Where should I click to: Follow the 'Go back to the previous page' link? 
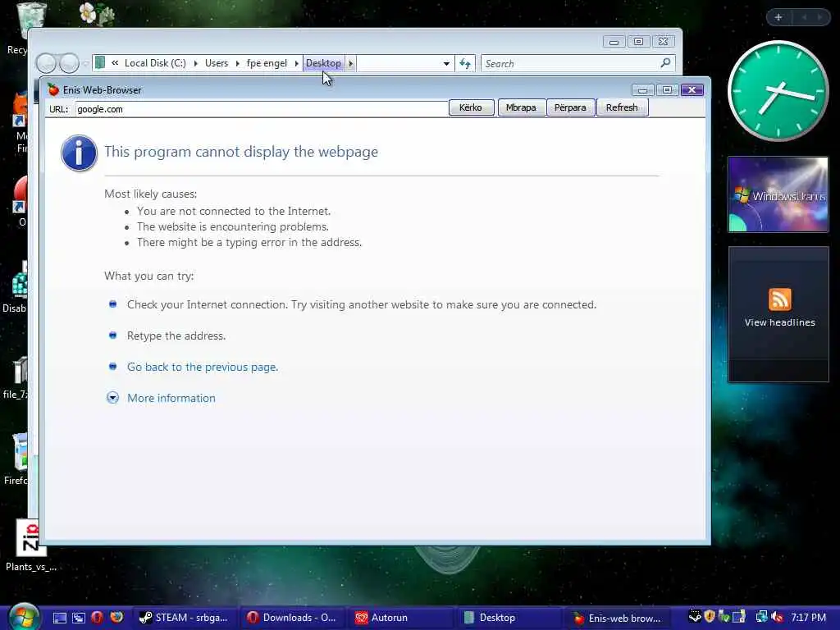203,367
